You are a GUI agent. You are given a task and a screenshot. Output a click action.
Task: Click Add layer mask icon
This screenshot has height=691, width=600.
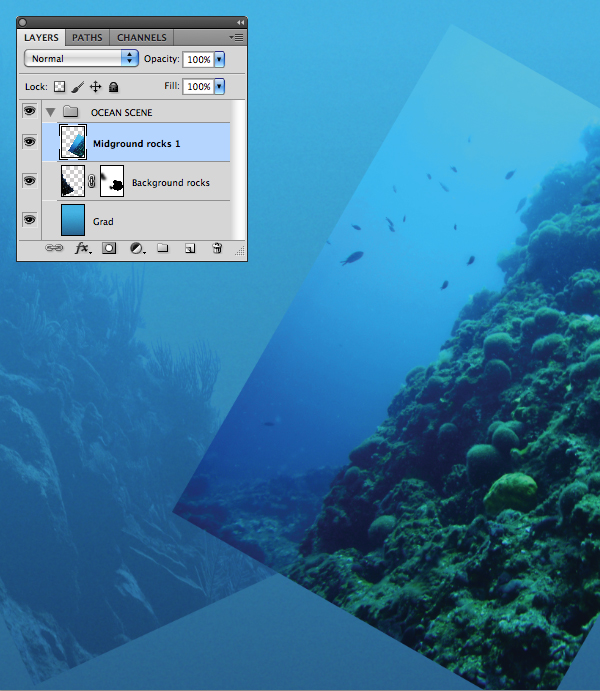coord(109,248)
